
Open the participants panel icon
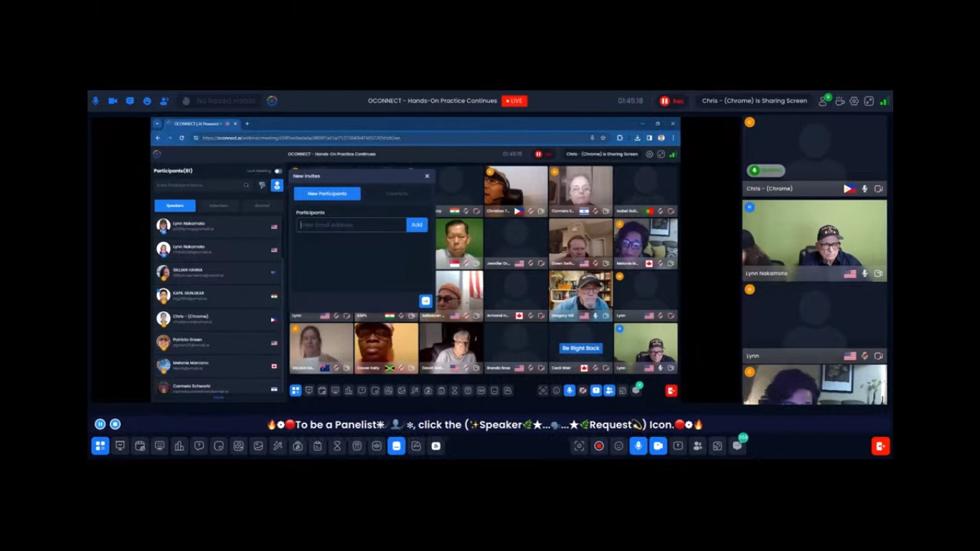(x=697, y=446)
